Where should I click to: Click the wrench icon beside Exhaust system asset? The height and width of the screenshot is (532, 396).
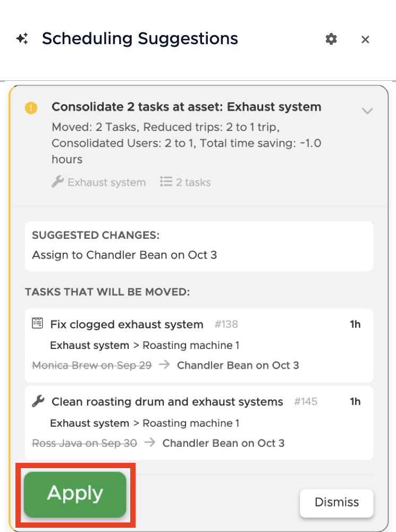tap(58, 181)
